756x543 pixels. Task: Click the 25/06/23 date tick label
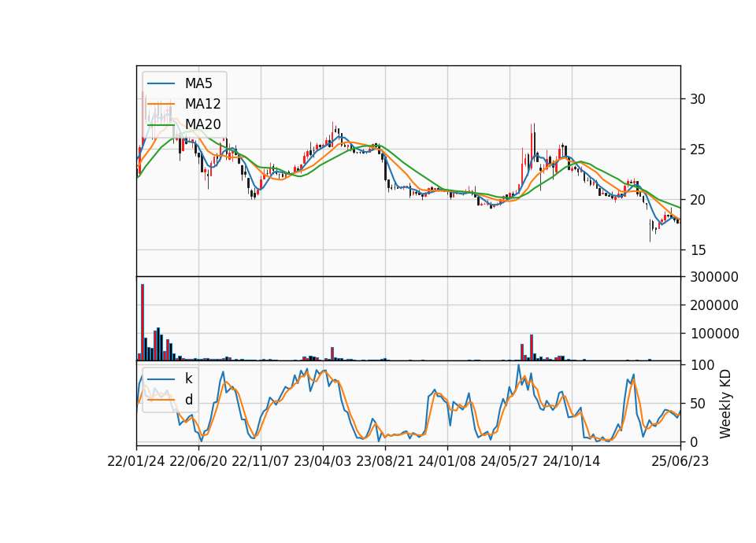pos(680,461)
